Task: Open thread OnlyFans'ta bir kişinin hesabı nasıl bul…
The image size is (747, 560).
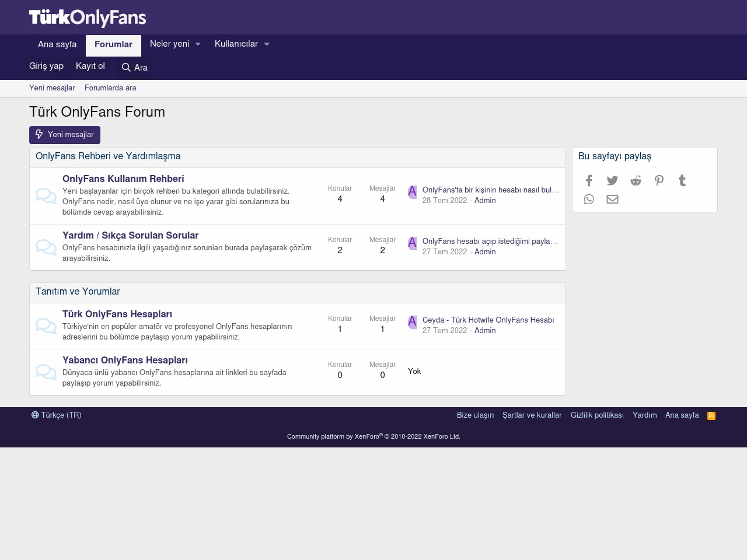Action: (x=491, y=190)
